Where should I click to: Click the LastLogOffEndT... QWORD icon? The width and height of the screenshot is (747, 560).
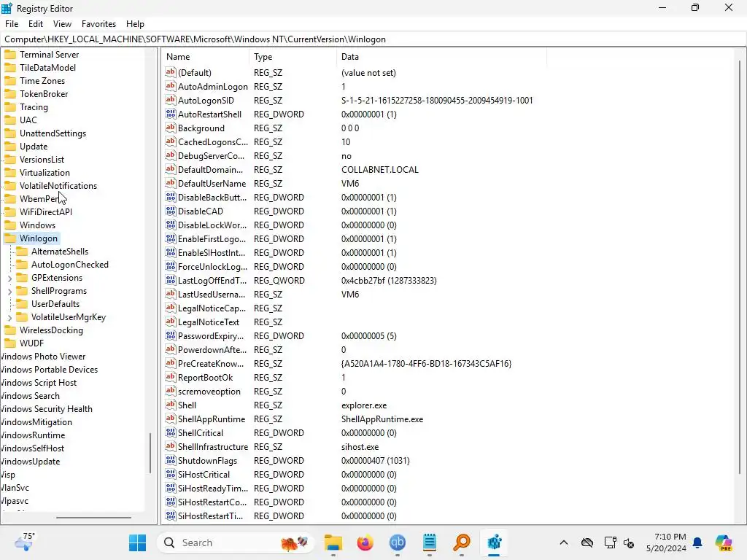(x=171, y=280)
